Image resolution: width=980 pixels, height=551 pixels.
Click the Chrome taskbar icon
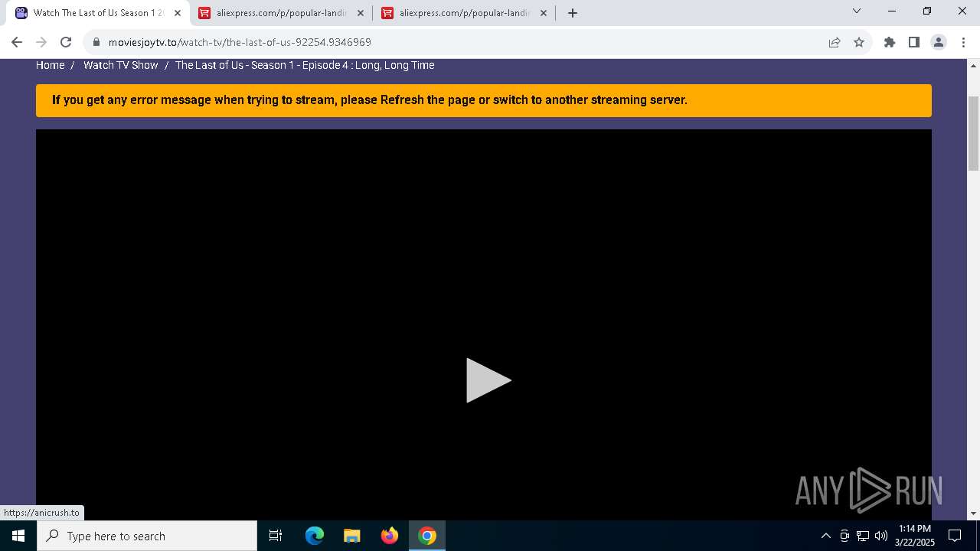click(x=427, y=536)
